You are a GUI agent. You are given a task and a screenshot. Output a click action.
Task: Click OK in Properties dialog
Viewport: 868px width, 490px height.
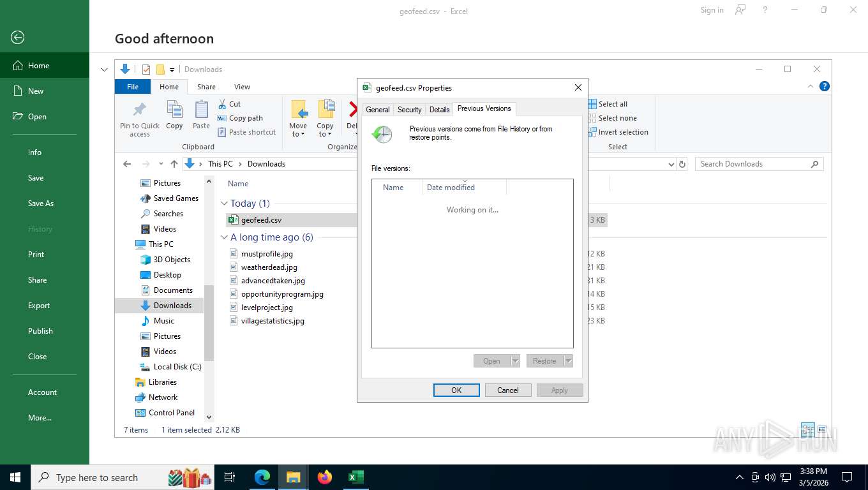(456, 390)
